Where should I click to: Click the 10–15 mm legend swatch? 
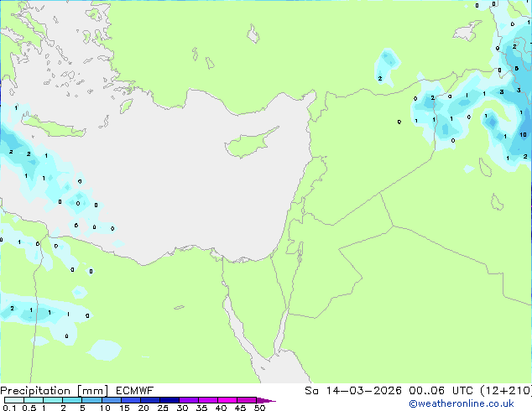[111, 400]
